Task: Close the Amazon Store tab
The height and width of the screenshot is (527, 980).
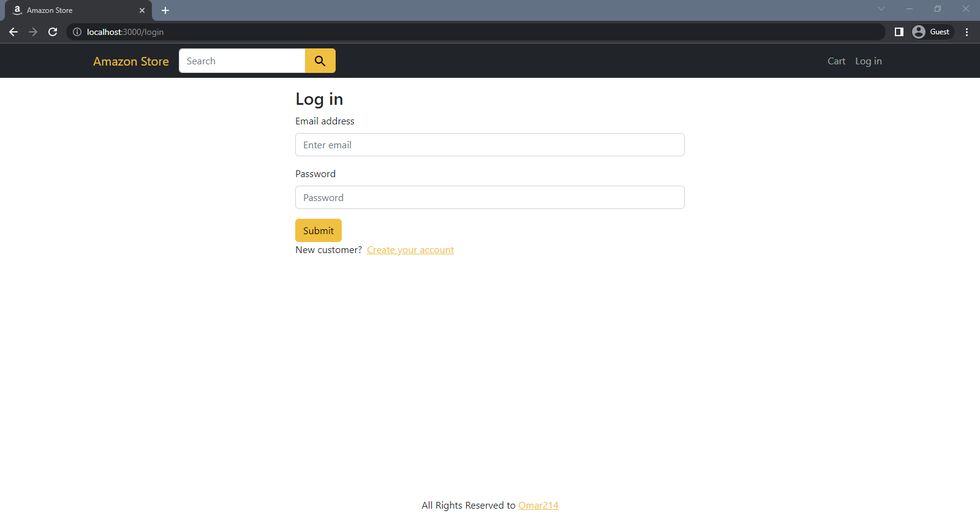Action: click(x=142, y=10)
